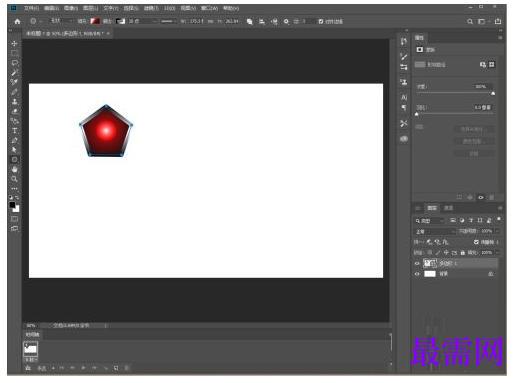Select the Polygon shape tool
Screen dimensions: 522x383
14,160
